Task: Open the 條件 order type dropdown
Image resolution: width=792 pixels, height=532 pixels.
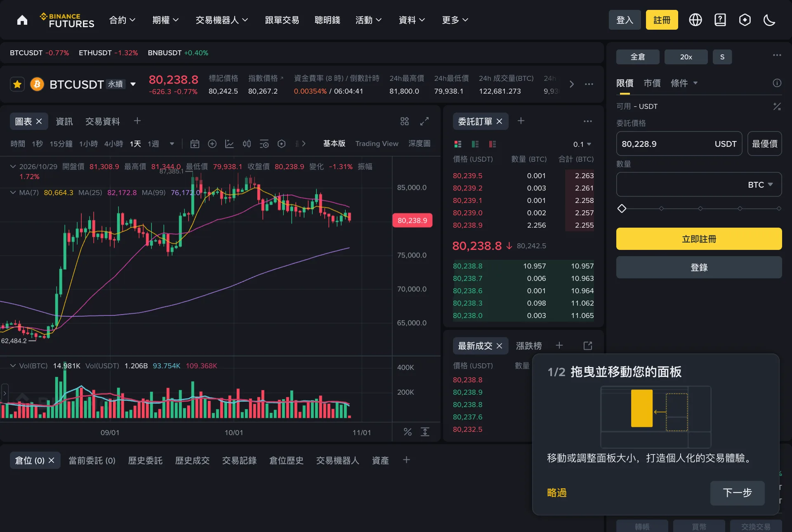Action: 684,83
